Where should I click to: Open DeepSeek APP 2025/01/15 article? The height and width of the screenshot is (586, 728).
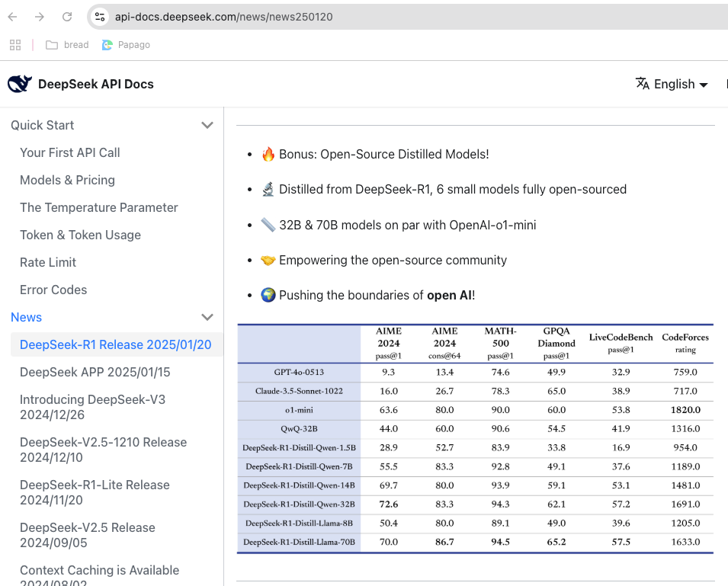[95, 372]
